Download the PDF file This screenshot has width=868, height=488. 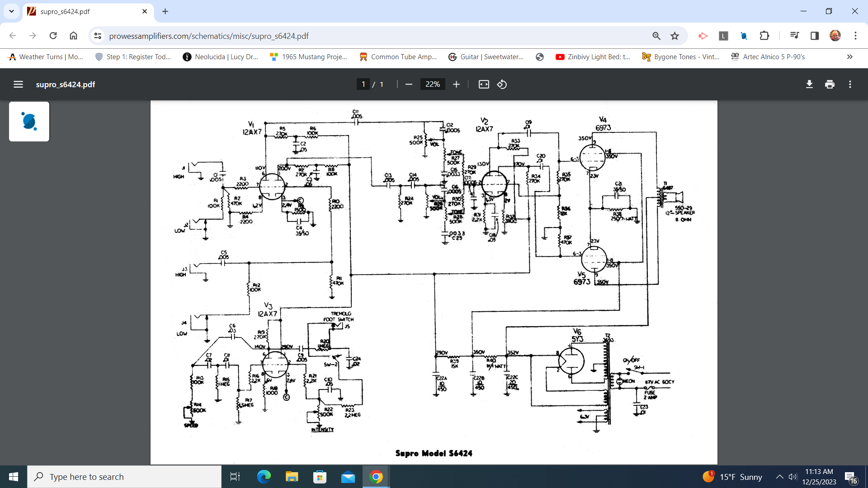tap(809, 84)
